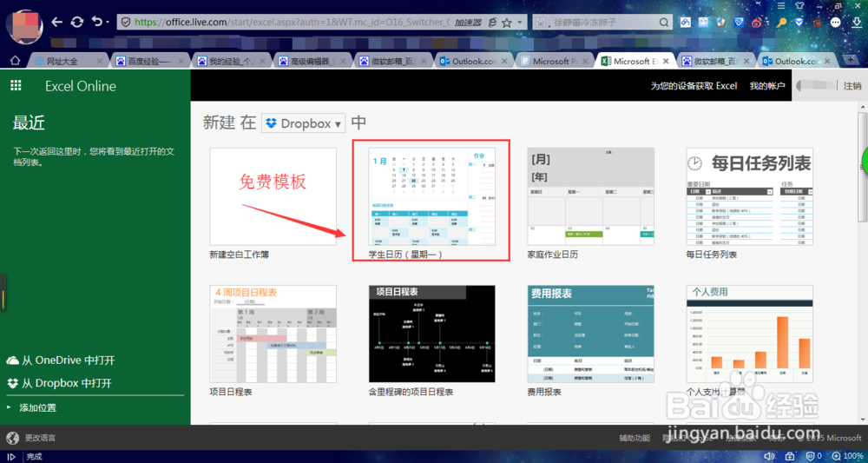The image size is (868, 463).
Task: Click the medical kit icon in status bar
Action: pos(791,456)
